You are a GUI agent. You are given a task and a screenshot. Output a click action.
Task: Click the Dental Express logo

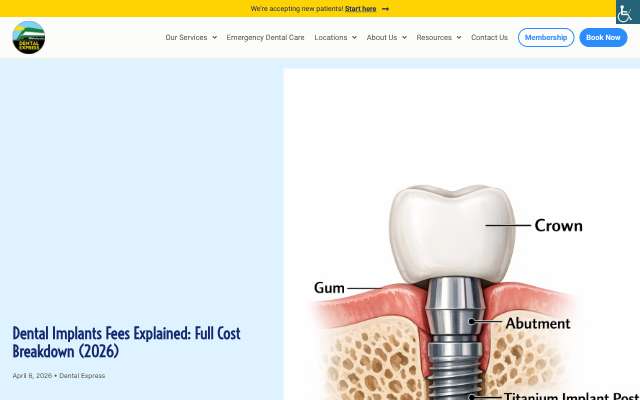tap(29, 37)
